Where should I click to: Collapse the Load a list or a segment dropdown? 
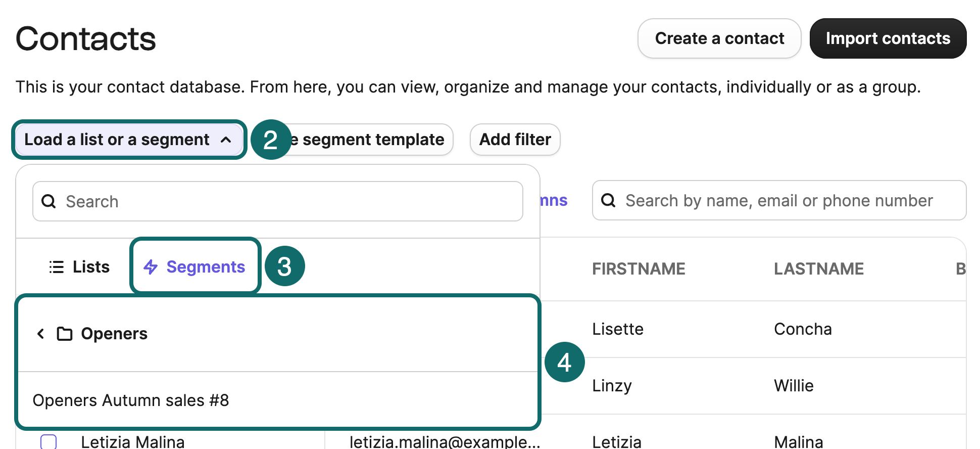[x=129, y=140]
